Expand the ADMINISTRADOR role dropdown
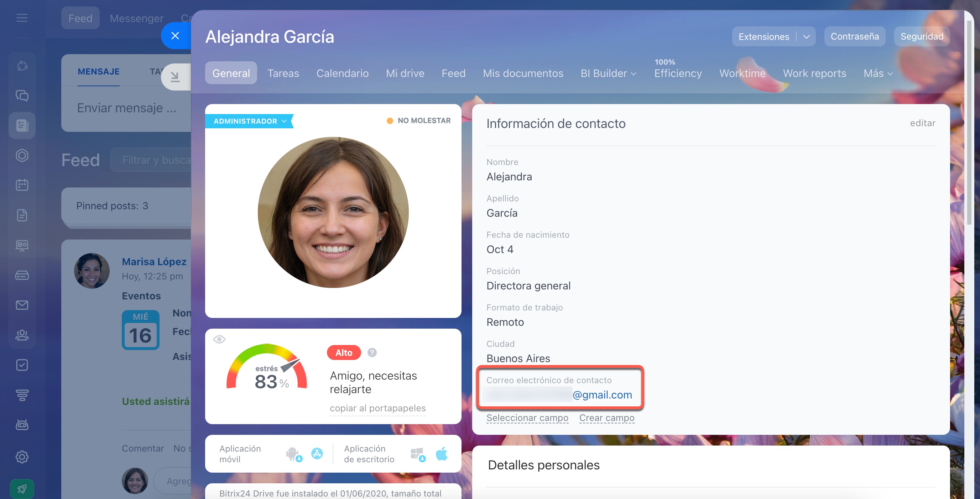 250,121
